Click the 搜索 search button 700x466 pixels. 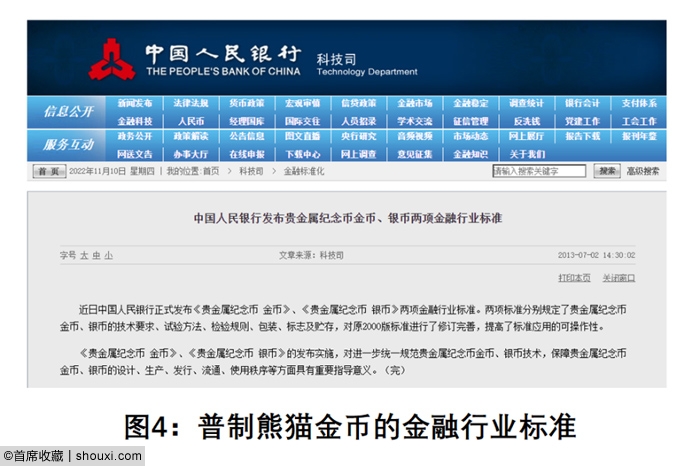pyautogui.click(x=607, y=171)
